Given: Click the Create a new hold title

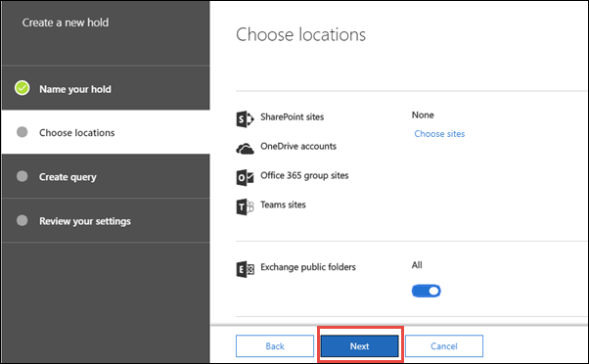Looking at the screenshot, I should click(66, 23).
